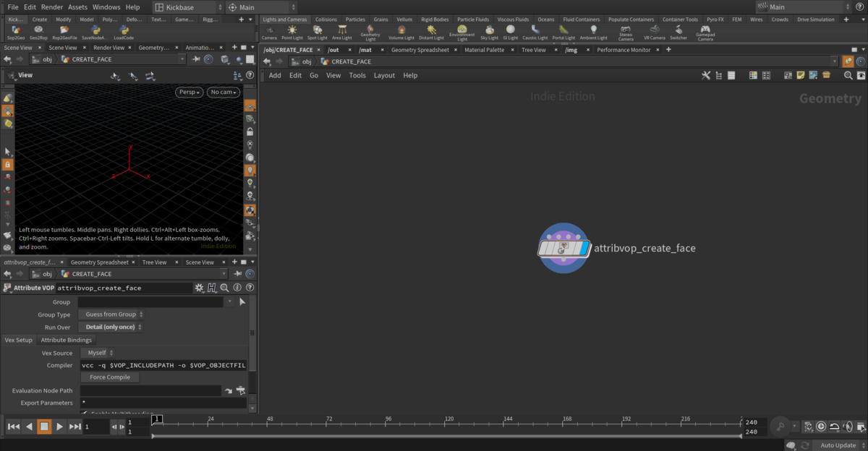Add a Gamepad Camera
The height and width of the screenshot is (451, 868).
tap(705, 33)
